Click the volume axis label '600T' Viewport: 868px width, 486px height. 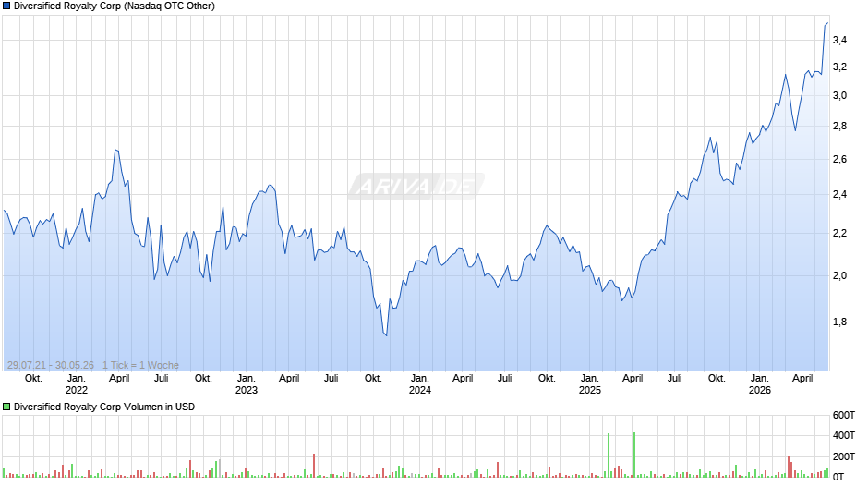coord(844,415)
